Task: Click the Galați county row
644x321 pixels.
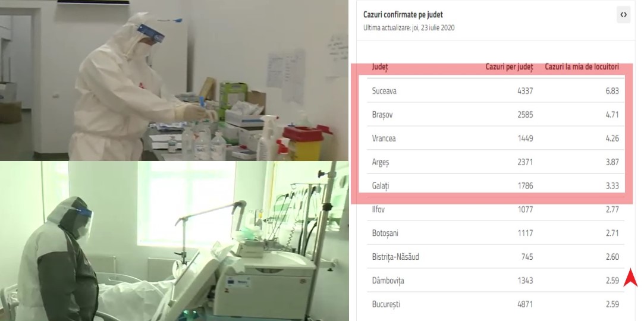Action: point(496,185)
